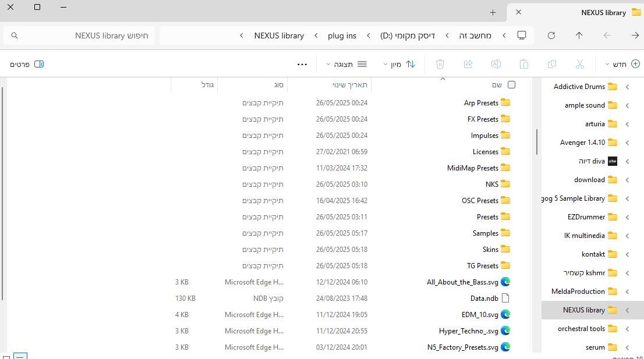This screenshot has width=644, height=359.
Task: Click the Delete trash can icon
Action: [440, 64]
